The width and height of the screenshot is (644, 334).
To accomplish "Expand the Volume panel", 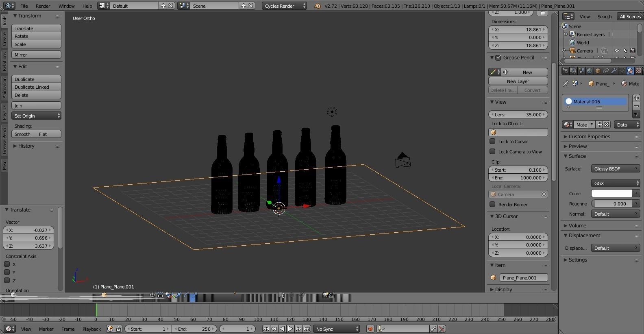I will click(x=577, y=225).
